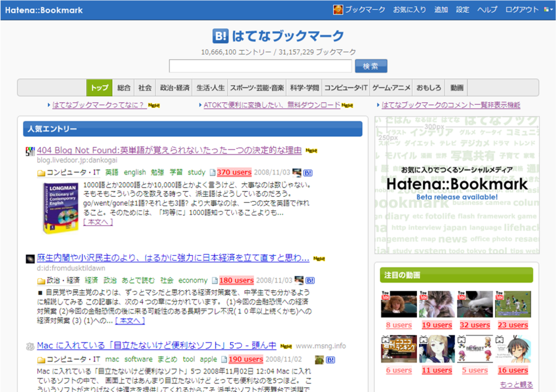Click the 370 users count link

click(x=234, y=172)
